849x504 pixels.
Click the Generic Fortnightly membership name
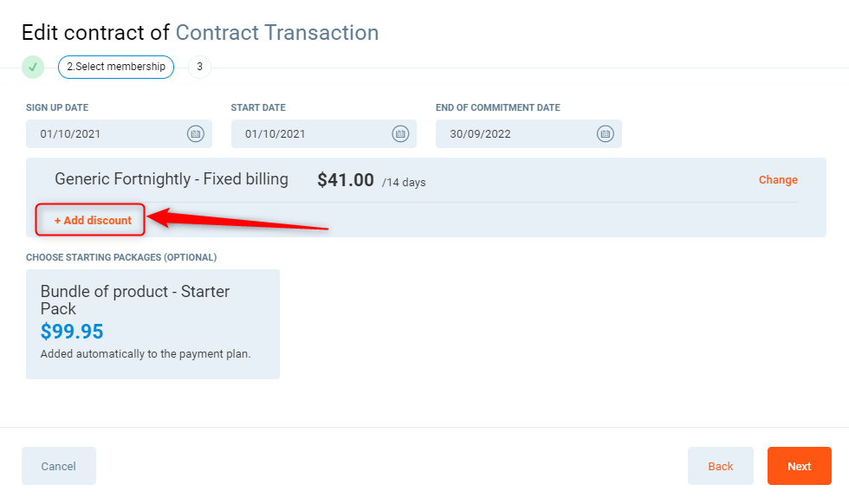(172, 179)
